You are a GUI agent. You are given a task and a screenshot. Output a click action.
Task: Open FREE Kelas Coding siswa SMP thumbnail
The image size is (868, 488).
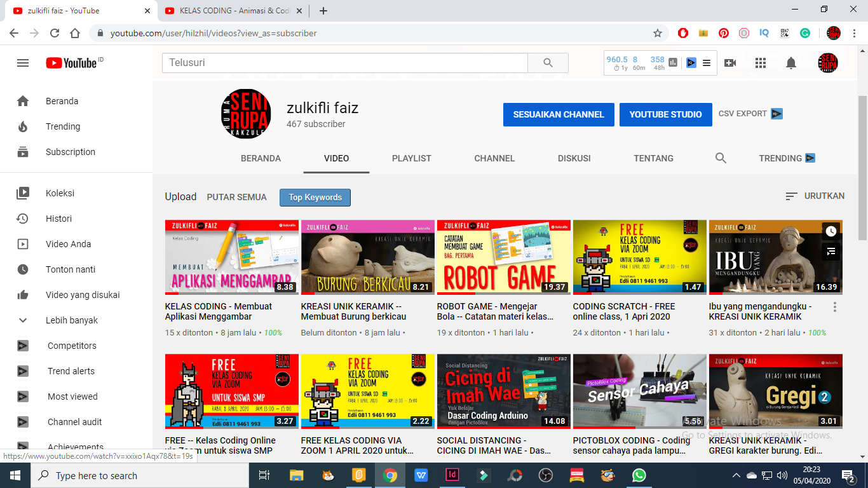click(232, 391)
